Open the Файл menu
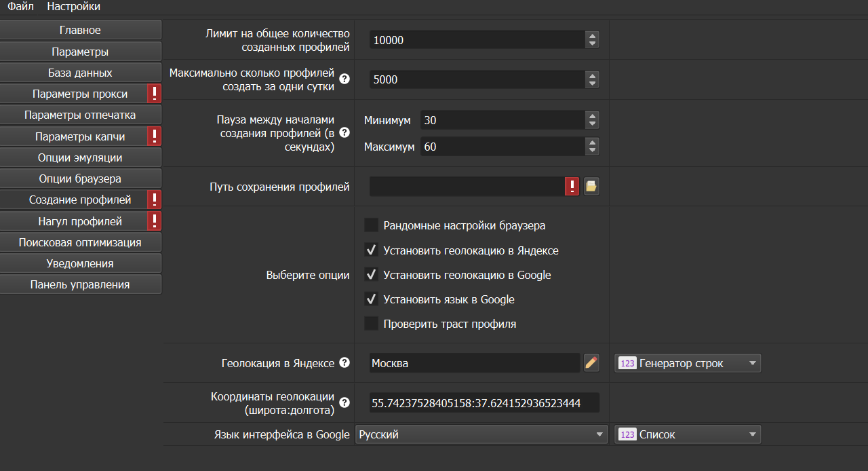Viewport: 868px width, 471px height. tap(21, 7)
